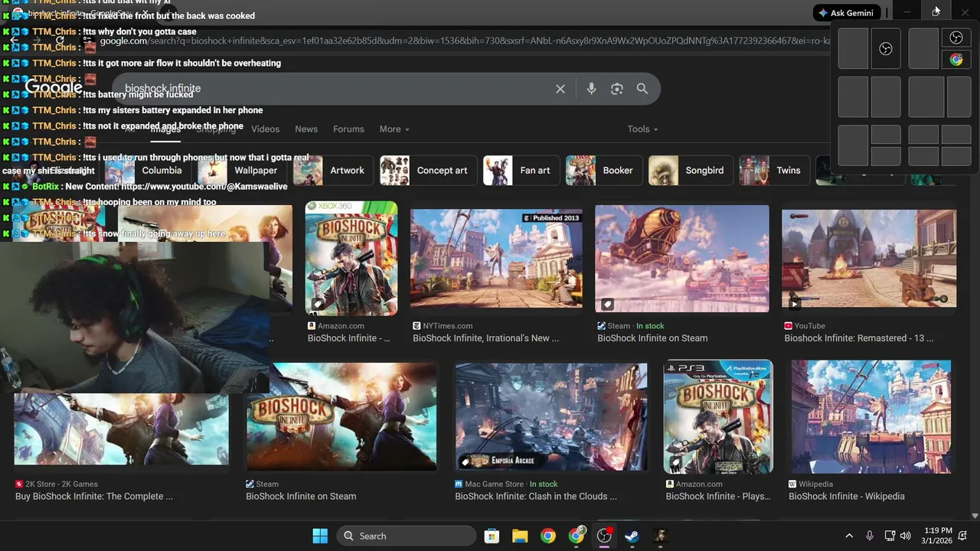Click the tray microphone icon
The height and width of the screenshot is (551, 980).
(x=869, y=536)
